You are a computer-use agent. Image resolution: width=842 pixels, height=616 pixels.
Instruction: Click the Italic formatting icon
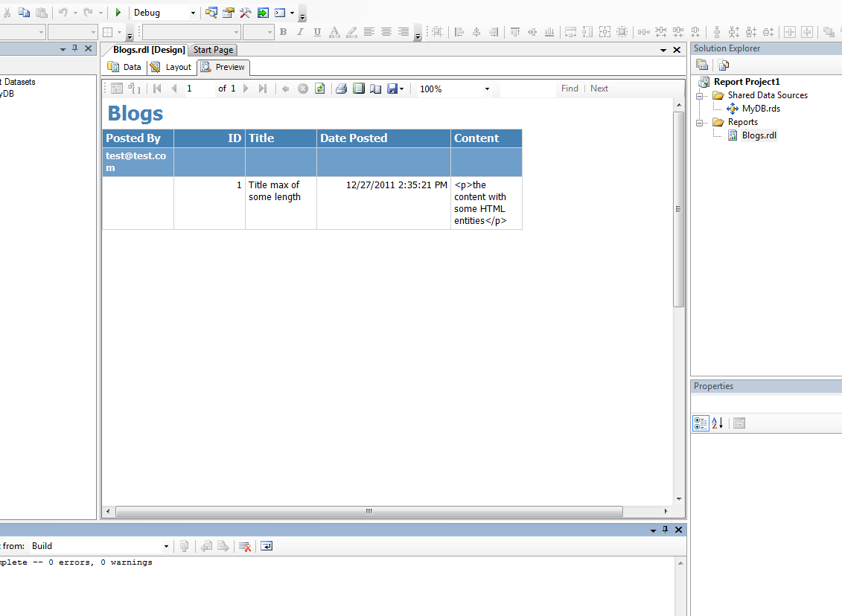click(300, 32)
